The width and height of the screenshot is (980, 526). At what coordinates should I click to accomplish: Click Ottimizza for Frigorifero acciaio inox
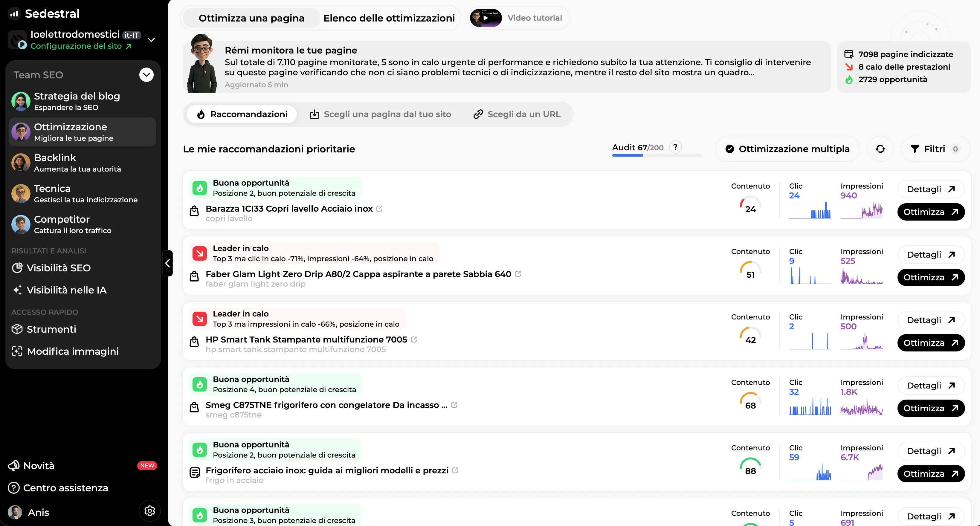pyautogui.click(x=931, y=473)
